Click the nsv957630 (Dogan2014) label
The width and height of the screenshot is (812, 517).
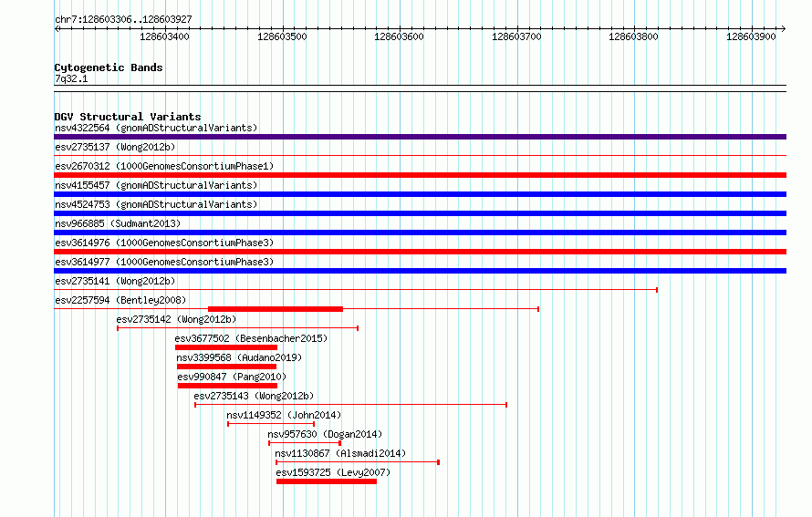click(325, 434)
